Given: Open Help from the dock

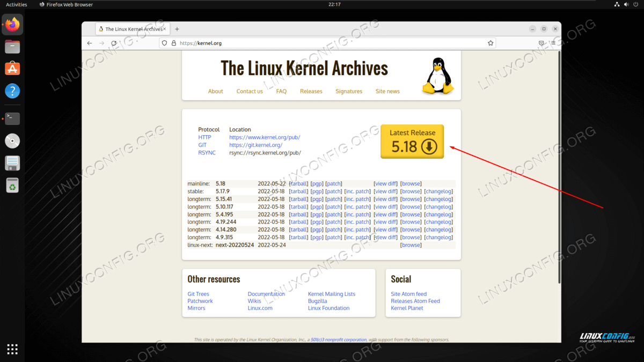Looking at the screenshot, I should [x=12, y=91].
